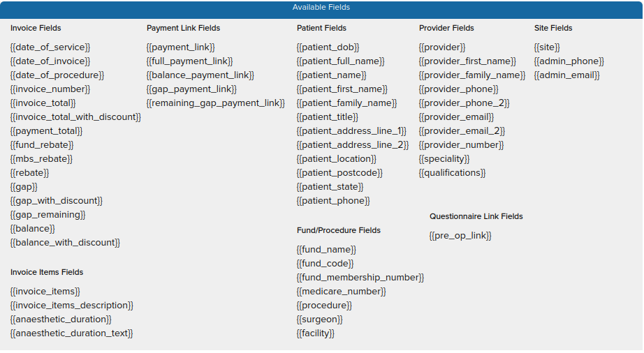Pick the {{patient_phone}} field
The image size is (644, 353).
[333, 201]
